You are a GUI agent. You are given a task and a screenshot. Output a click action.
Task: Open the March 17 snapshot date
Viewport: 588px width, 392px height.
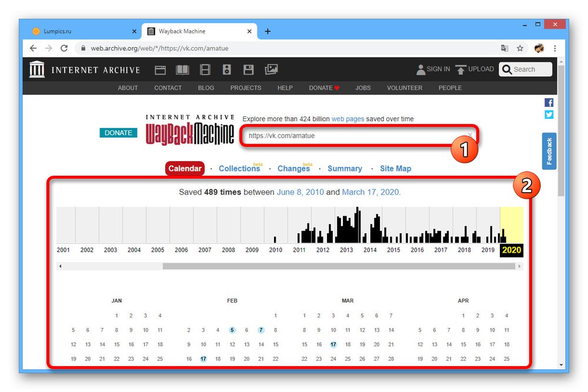click(333, 344)
